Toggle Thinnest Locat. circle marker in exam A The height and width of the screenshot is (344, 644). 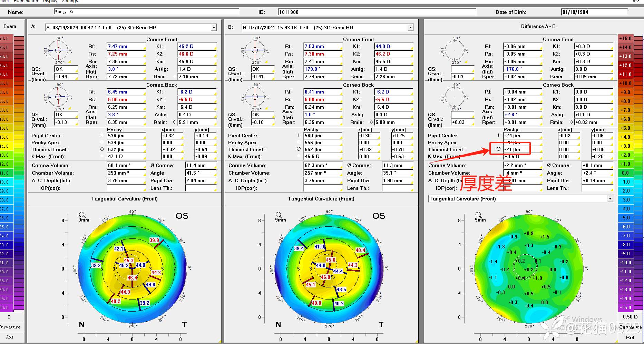click(102, 149)
